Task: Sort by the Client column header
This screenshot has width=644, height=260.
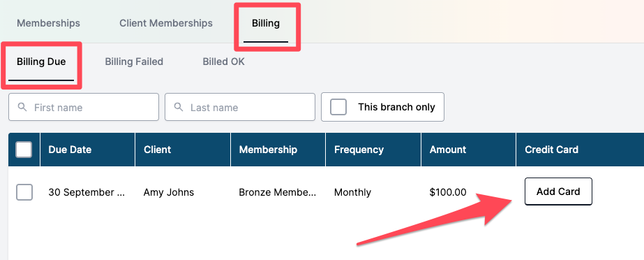Action: [157, 150]
